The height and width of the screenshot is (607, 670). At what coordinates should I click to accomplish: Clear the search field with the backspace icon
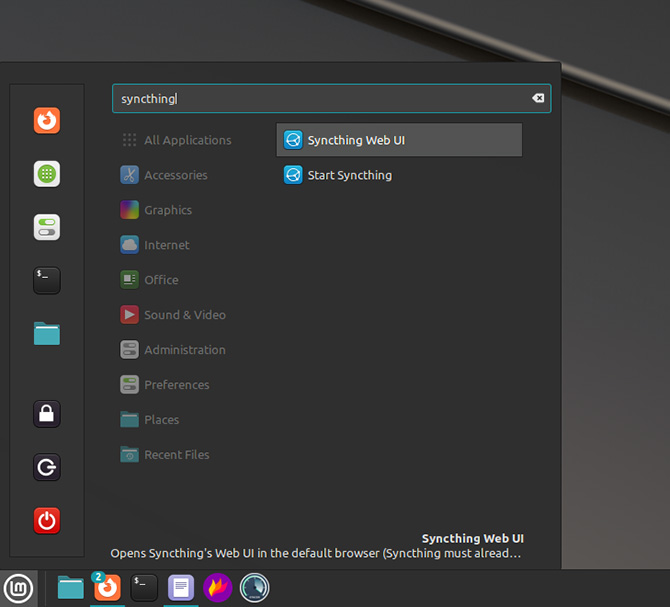538,98
